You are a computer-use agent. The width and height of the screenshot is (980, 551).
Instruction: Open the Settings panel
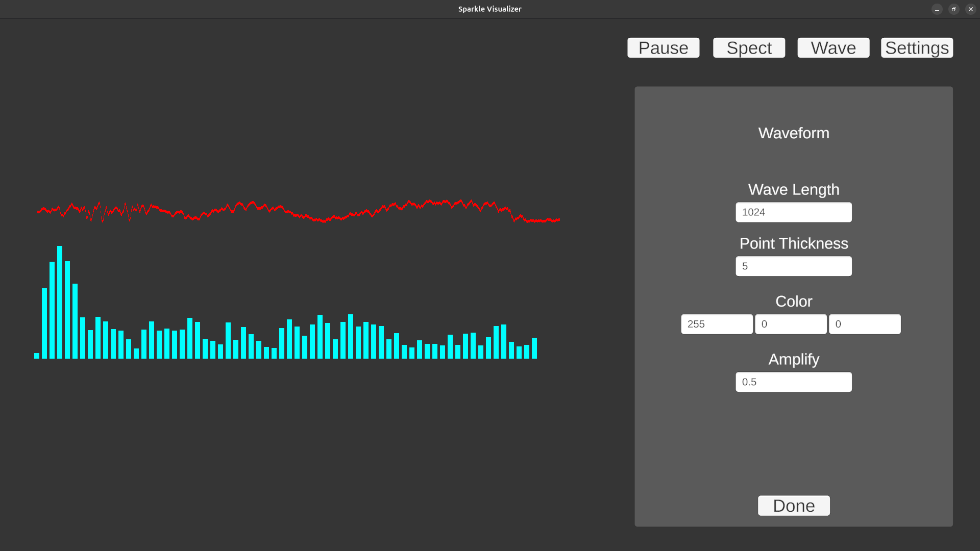[917, 47]
